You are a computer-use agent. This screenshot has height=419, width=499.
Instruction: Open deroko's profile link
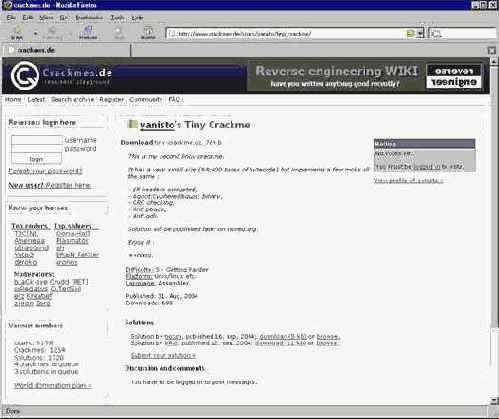point(26,262)
